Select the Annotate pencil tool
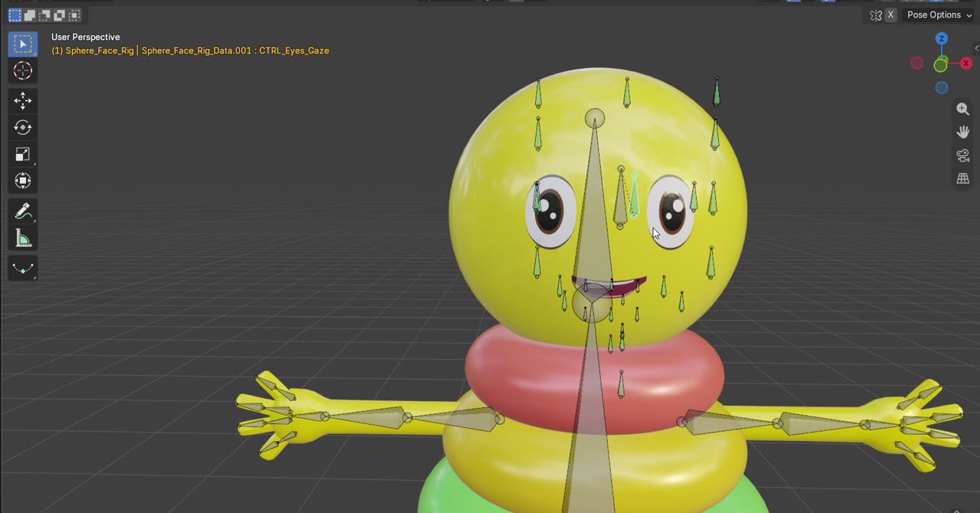 click(x=22, y=211)
